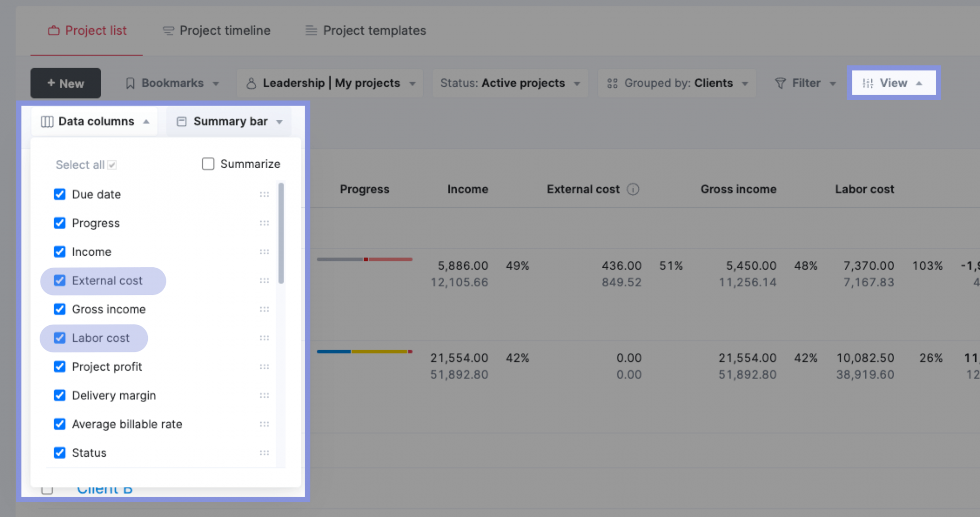Select the person icon beside Leadership
This screenshot has width=980, height=517.
coord(251,83)
